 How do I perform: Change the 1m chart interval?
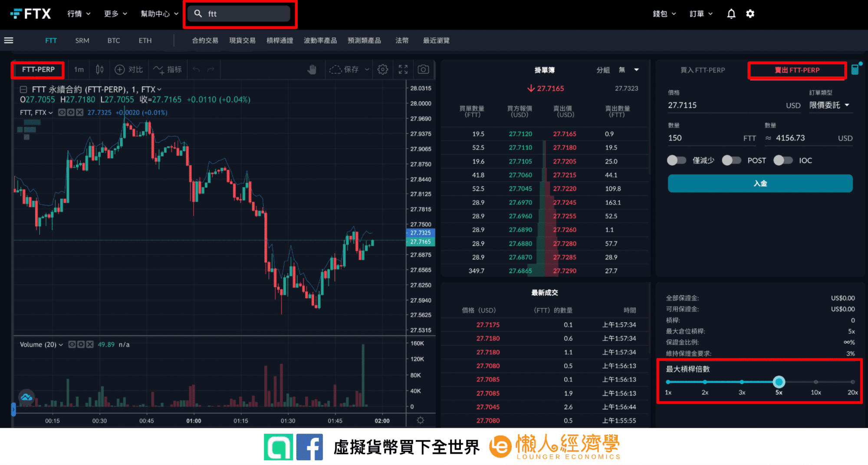[79, 69]
